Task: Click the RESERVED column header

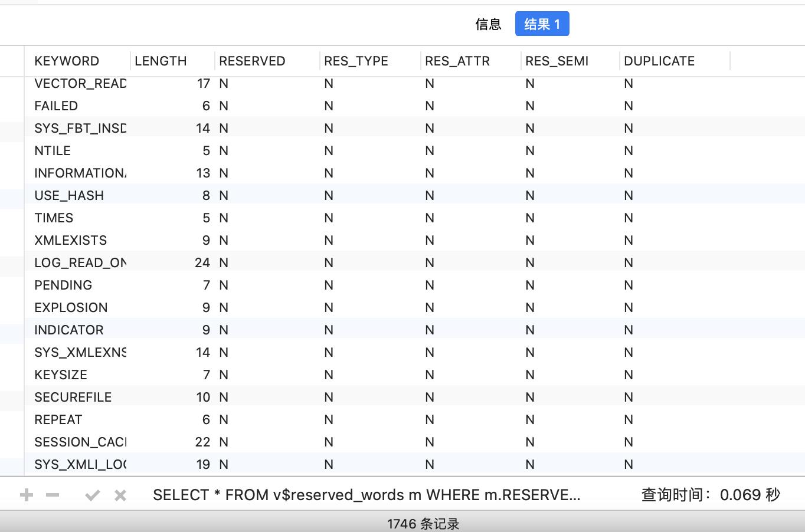Action: (251, 61)
